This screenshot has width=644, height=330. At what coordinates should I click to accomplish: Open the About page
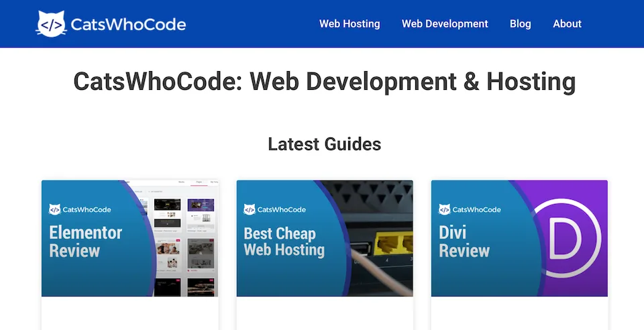point(567,23)
